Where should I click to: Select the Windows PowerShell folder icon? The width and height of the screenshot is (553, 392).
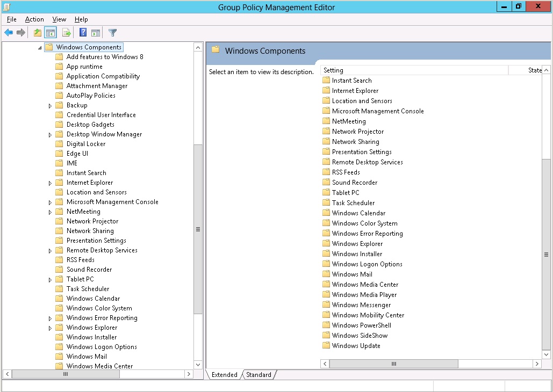[325, 325]
